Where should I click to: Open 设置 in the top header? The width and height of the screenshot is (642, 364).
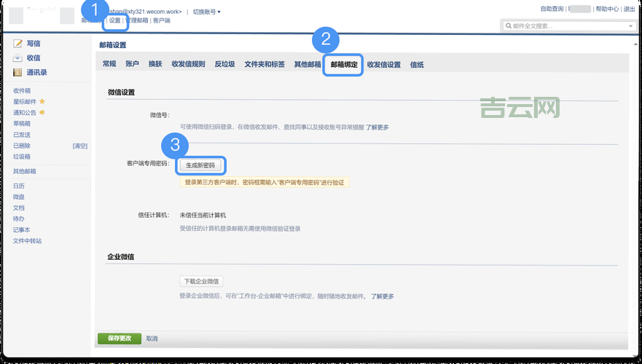coord(115,20)
